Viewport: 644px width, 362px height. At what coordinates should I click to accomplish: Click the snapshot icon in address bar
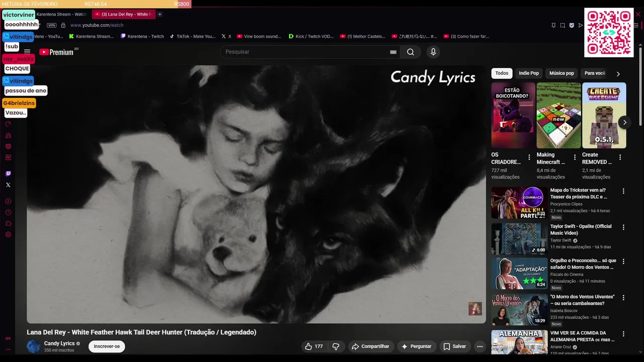(x=562, y=25)
